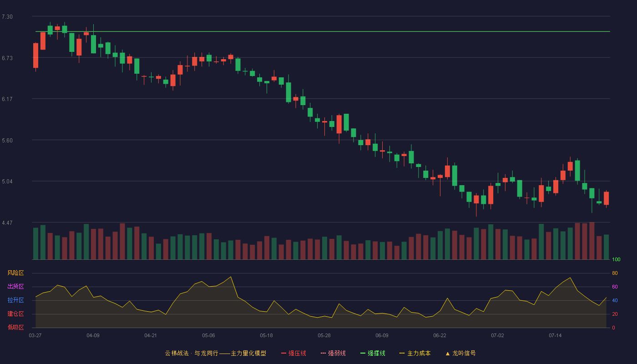Click the 7.30 price axis label

point(7,17)
